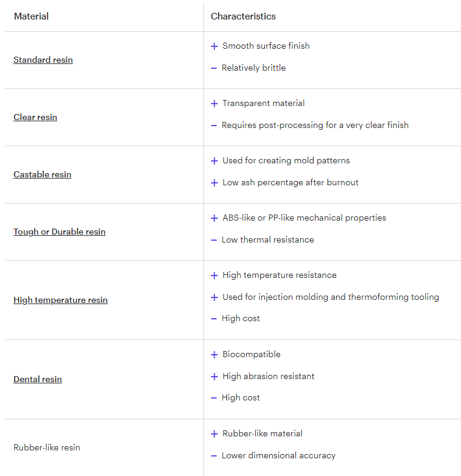Open the Standard resin link
This screenshot has width=461, height=476.
43,60
